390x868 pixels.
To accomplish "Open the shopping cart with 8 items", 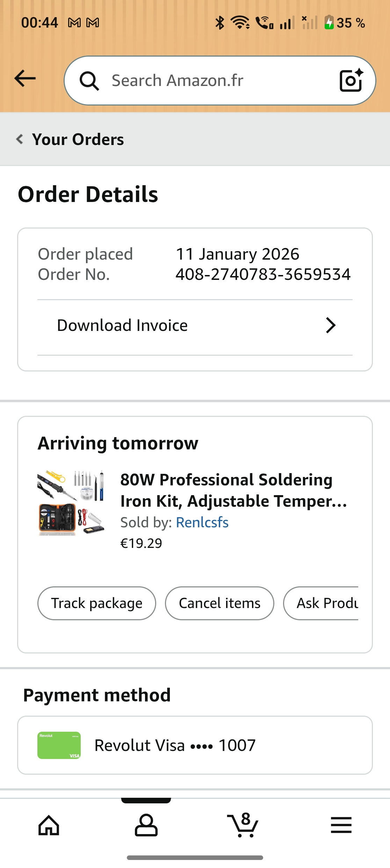I will [x=243, y=825].
